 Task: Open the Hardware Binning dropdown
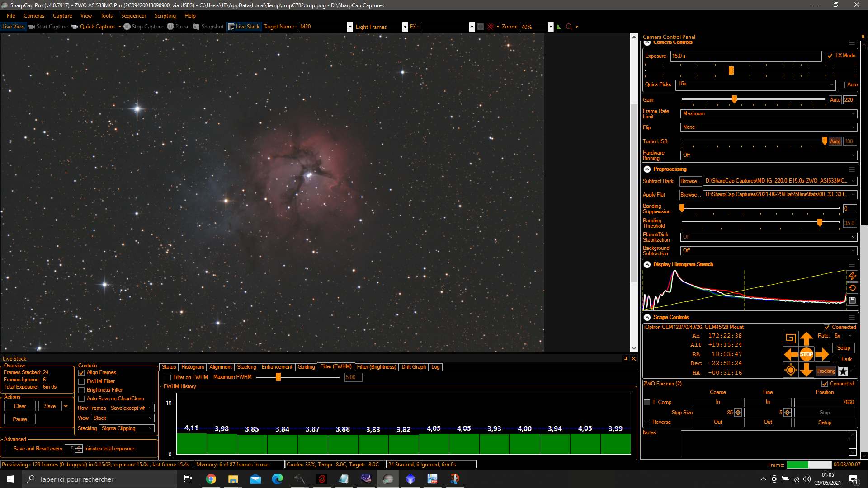[769, 155]
